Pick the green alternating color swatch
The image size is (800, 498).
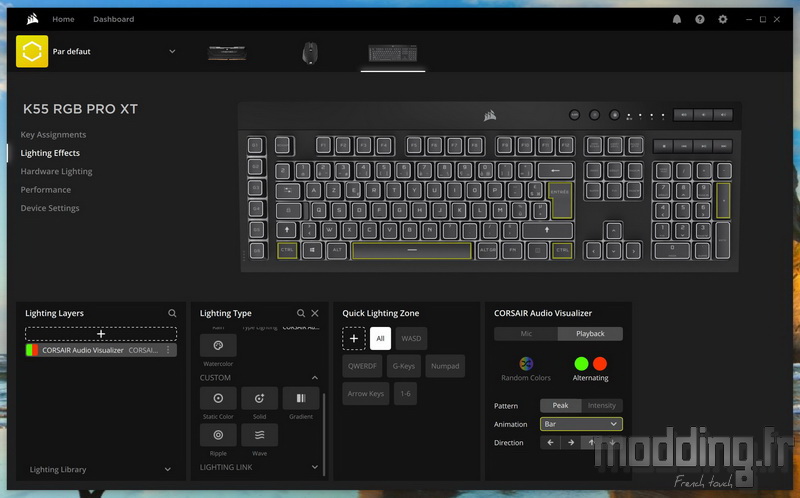(x=581, y=363)
